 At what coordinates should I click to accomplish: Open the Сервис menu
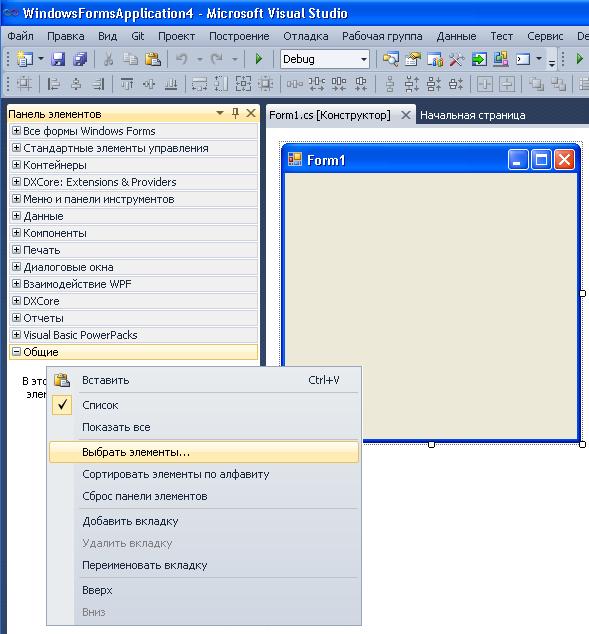(x=545, y=36)
